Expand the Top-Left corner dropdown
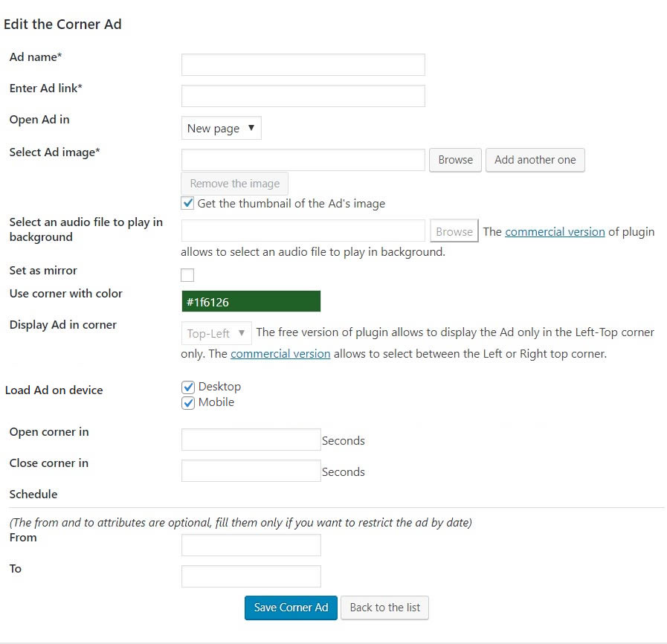Screen dimensions: 667x644 point(216,333)
